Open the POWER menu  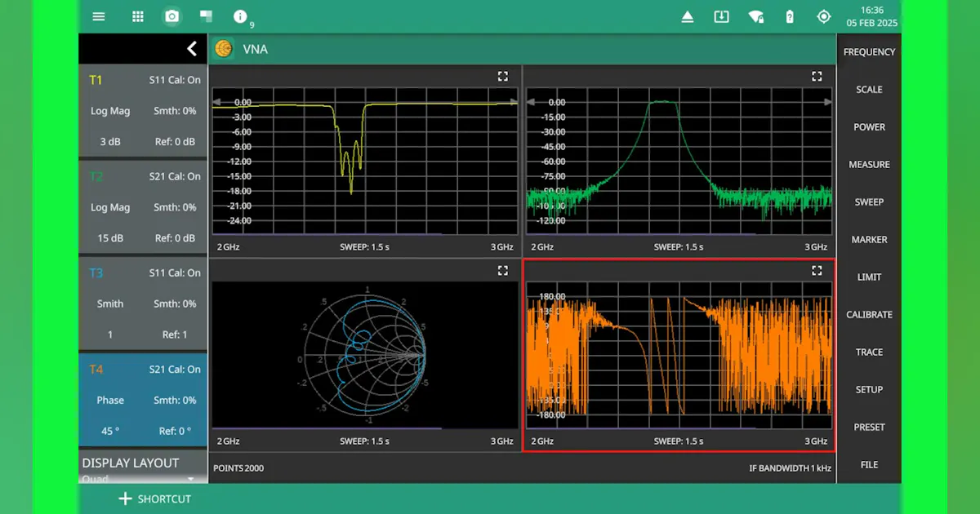point(869,126)
